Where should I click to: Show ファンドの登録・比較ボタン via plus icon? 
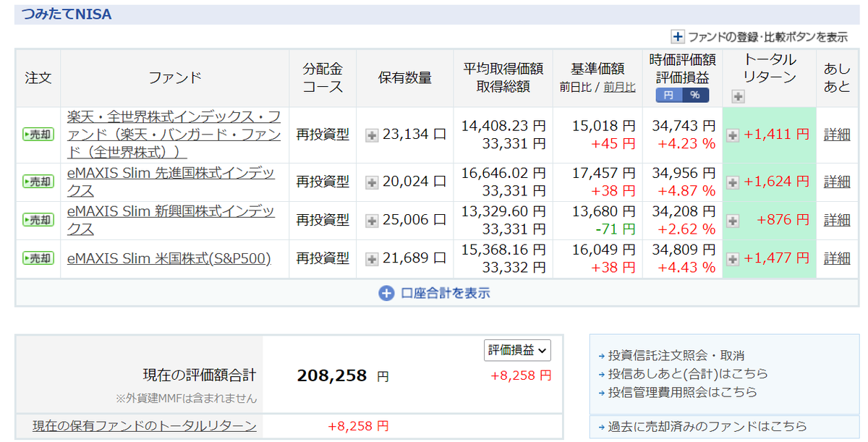(x=678, y=37)
